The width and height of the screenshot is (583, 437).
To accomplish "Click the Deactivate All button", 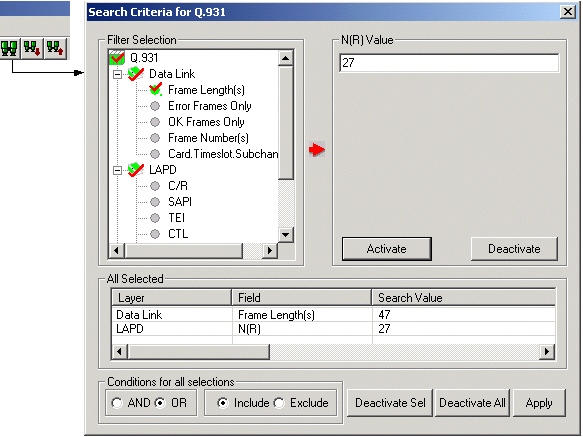I will click(472, 403).
